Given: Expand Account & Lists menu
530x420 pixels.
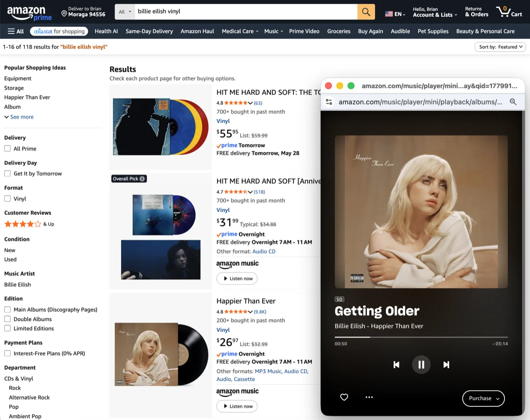Looking at the screenshot, I should click(435, 12).
